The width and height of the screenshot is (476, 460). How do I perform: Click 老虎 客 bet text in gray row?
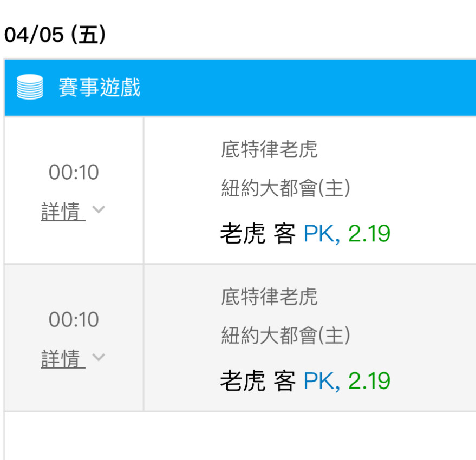tap(258, 381)
